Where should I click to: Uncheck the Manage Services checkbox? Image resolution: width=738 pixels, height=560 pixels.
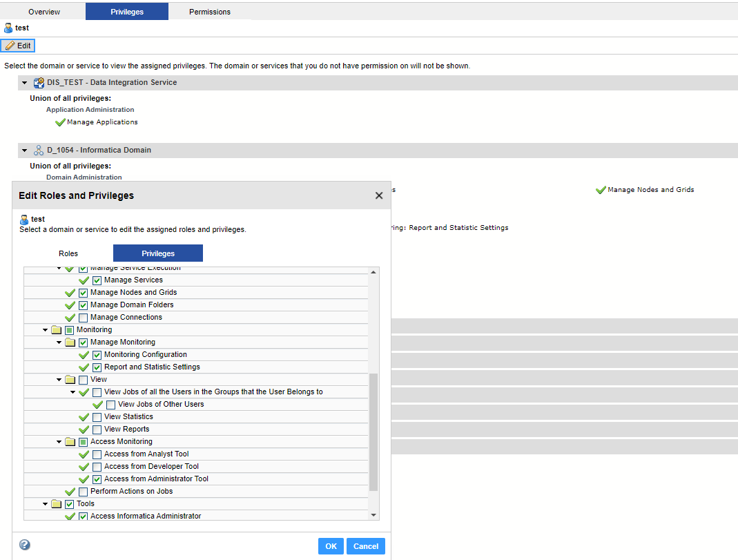tap(97, 280)
